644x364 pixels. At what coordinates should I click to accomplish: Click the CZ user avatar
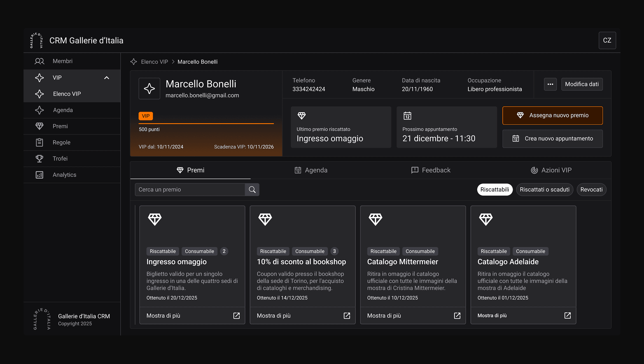click(607, 40)
